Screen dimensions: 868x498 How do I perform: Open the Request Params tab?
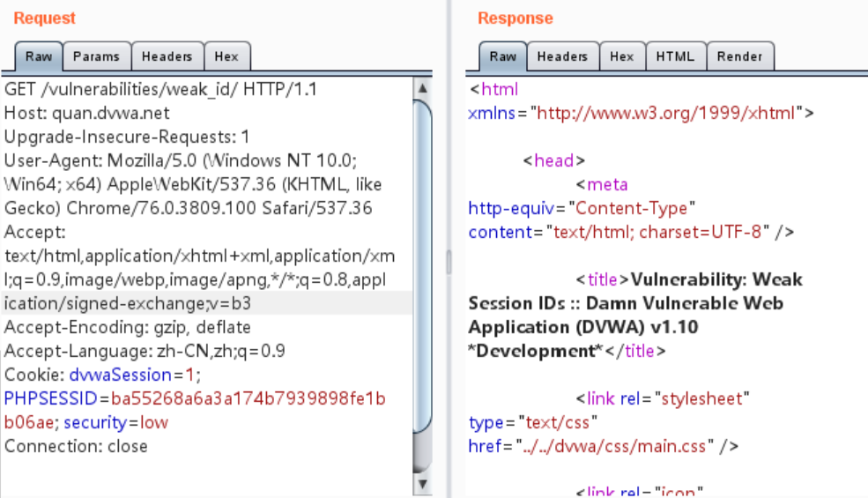tap(96, 56)
